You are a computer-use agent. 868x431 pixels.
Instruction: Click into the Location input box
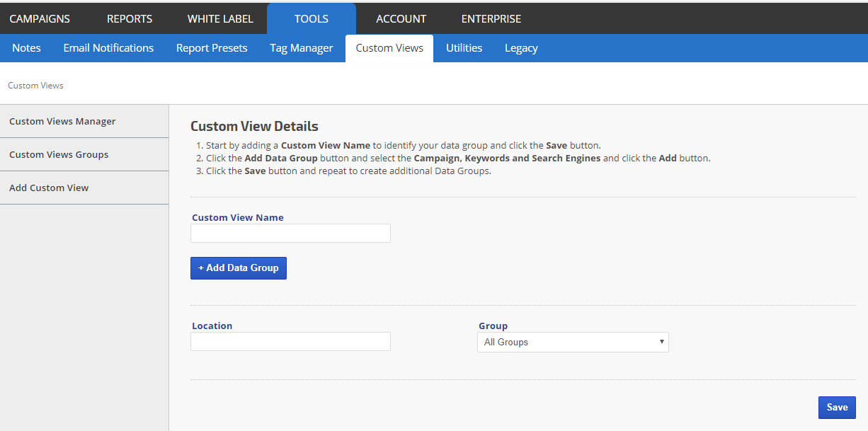(x=290, y=342)
